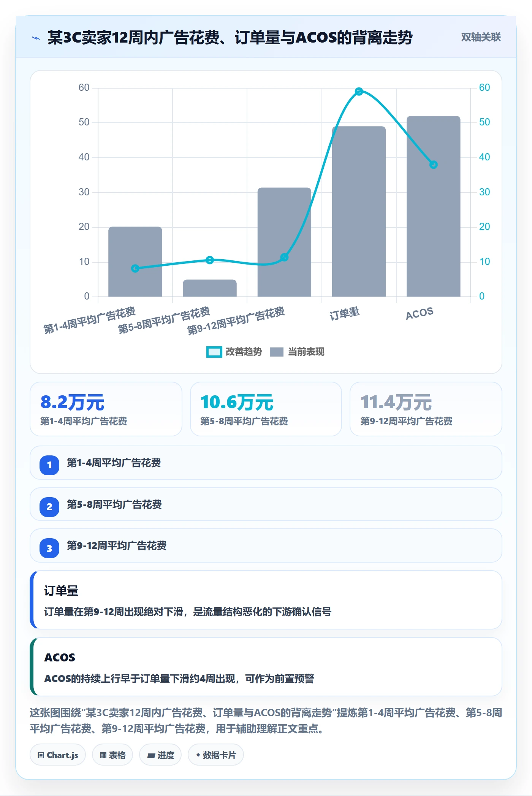Screen dimensions: 532x796
Task: Open the 10.6万元 stat card
Action: click(266, 409)
